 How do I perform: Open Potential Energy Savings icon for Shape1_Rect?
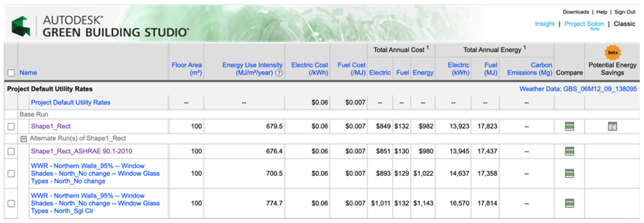point(612,126)
